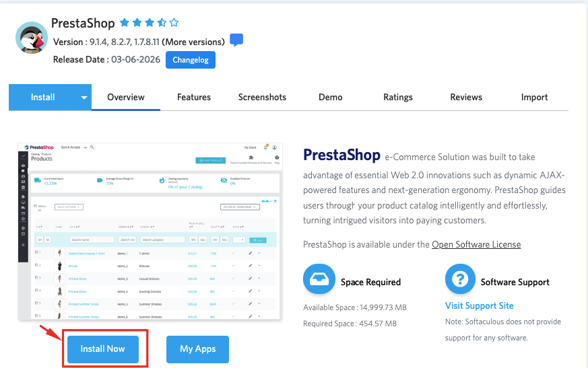Click the 'Available Space : 14,999.73 MB' text
This screenshot has width=588, height=368.
(x=355, y=307)
